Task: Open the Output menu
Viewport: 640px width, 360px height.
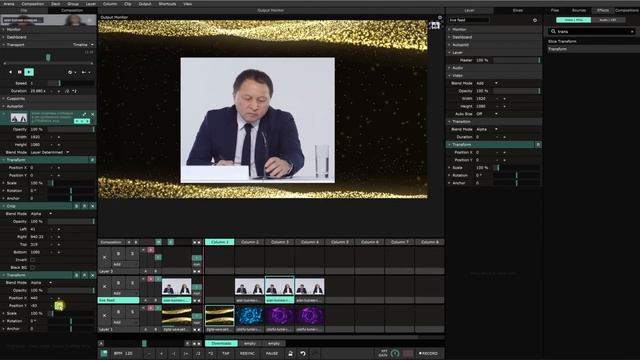Action: pos(145,4)
